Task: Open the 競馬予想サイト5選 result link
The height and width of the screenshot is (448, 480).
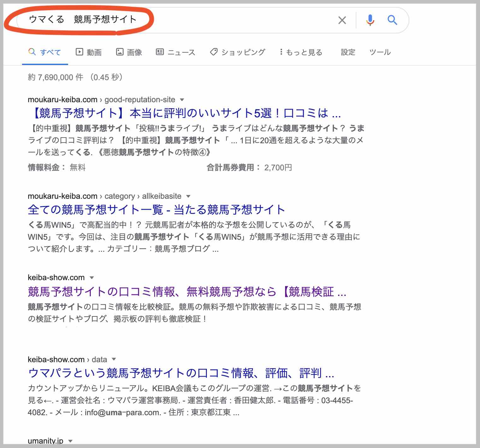Action: 184,113
